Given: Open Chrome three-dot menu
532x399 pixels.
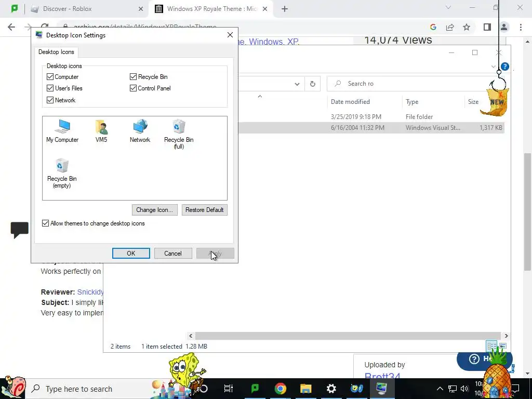Looking at the screenshot, I should 521,27.
